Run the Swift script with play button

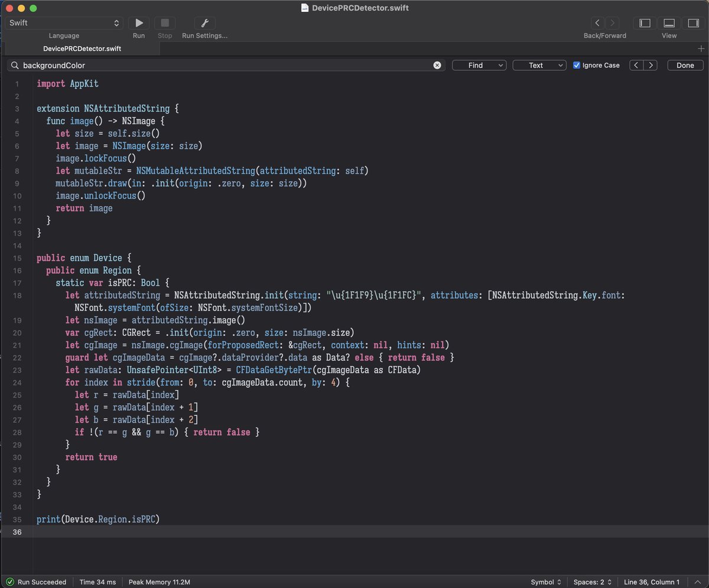pyautogui.click(x=139, y=23)
